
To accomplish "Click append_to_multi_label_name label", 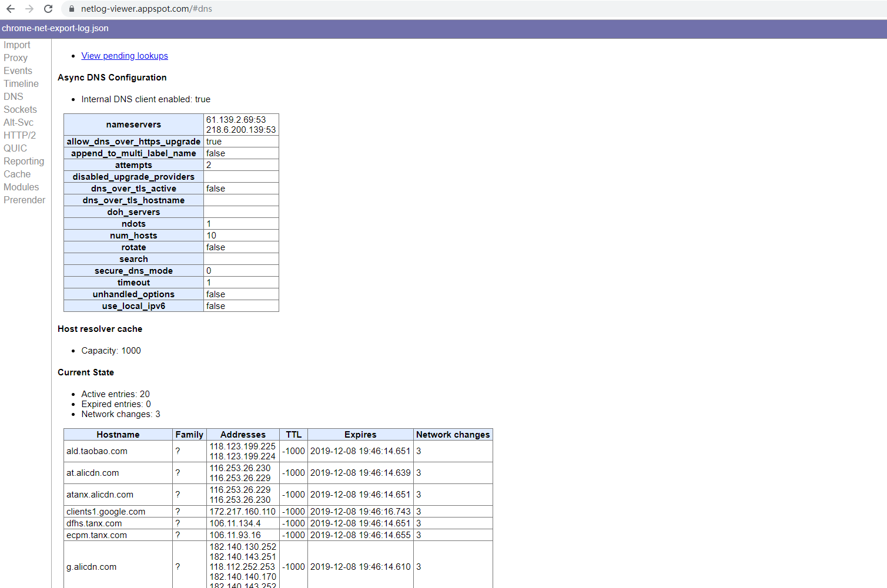I will coord(133,153).
